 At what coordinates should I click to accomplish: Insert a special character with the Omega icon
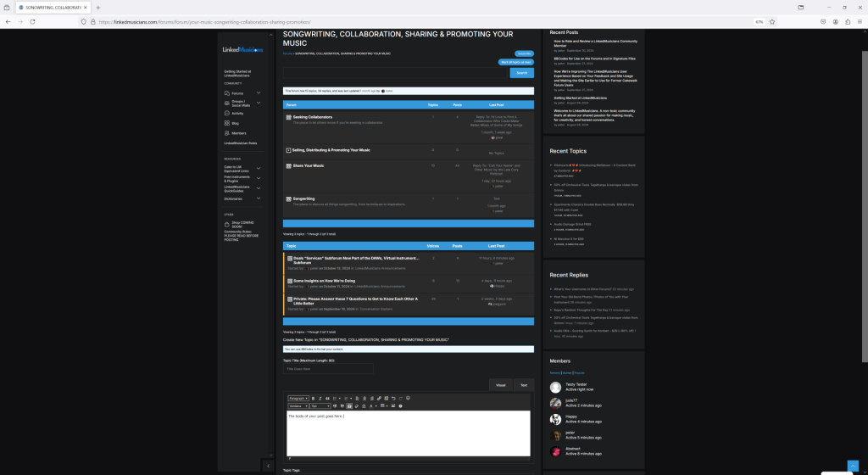click(x=364, y=406)
